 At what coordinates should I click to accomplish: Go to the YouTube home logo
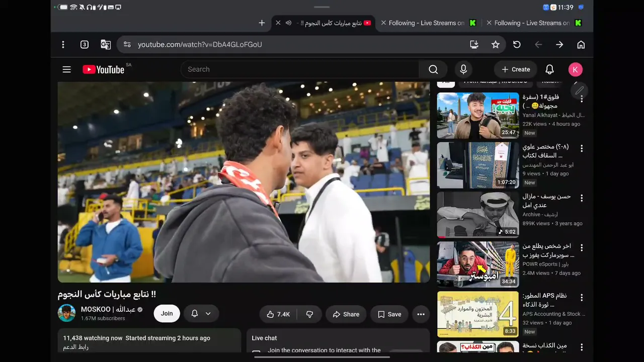104,69
